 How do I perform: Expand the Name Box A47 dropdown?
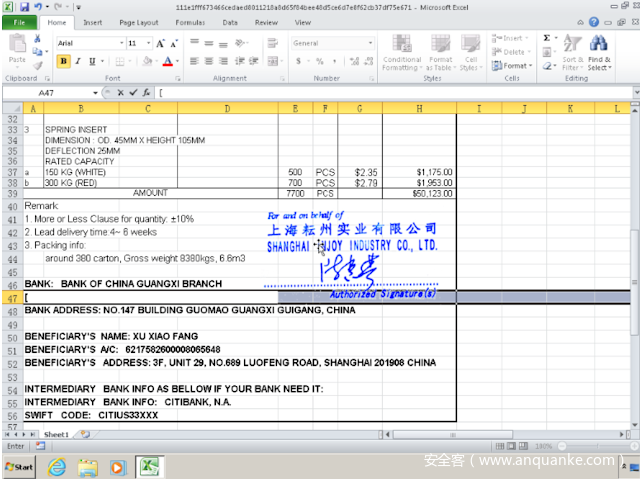pyautogui.click(x=95, y=92)
